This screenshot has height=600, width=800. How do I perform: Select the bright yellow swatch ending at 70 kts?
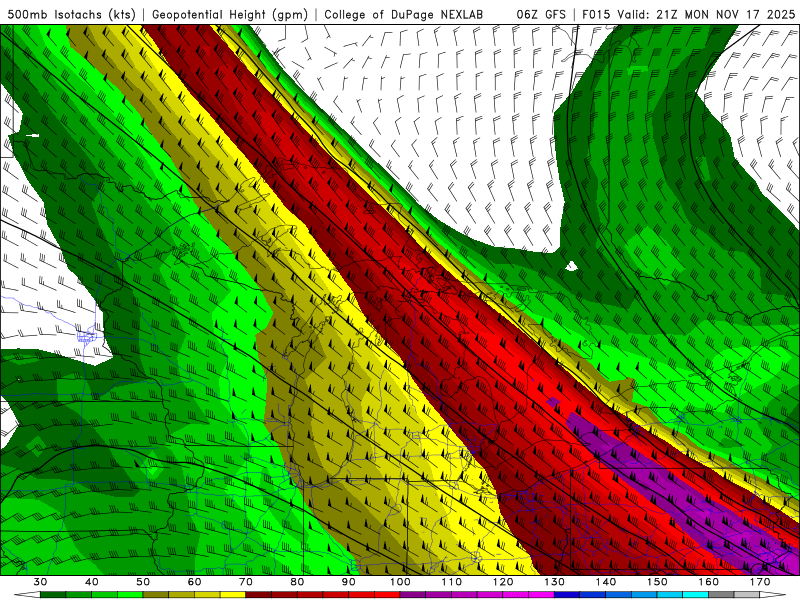tap(233, 595)
